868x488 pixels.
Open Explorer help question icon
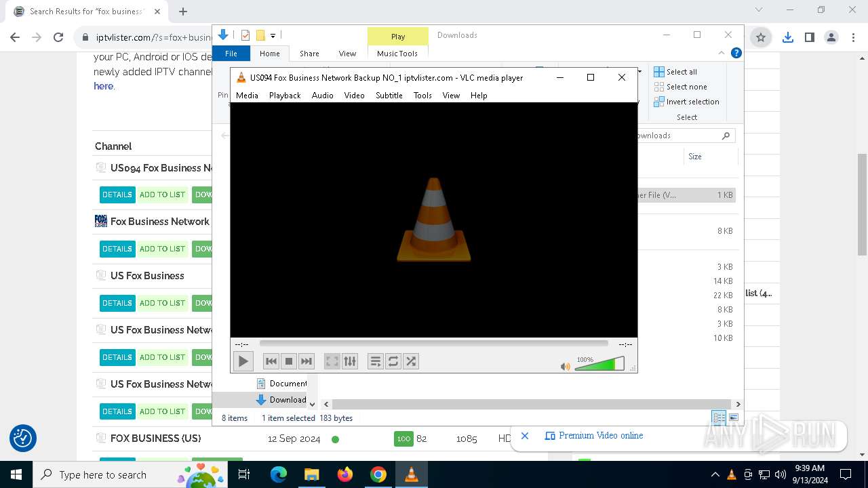tap(736, 53)
